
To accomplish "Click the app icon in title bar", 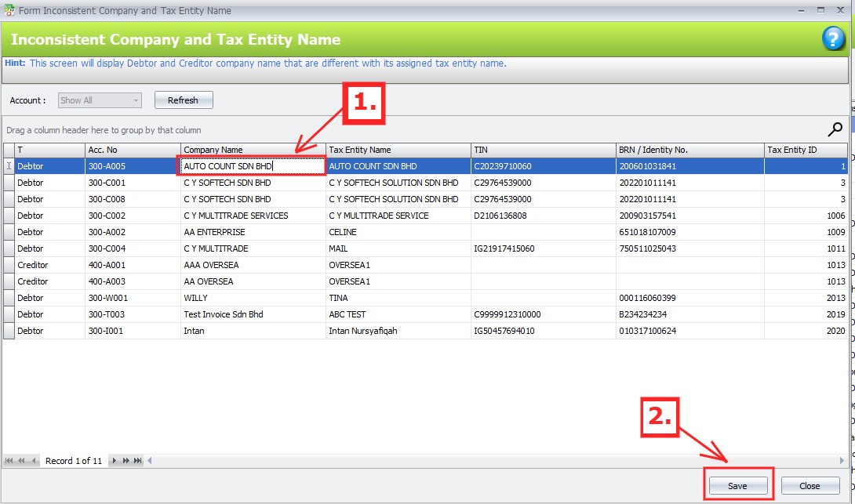I will coord(9,11).
